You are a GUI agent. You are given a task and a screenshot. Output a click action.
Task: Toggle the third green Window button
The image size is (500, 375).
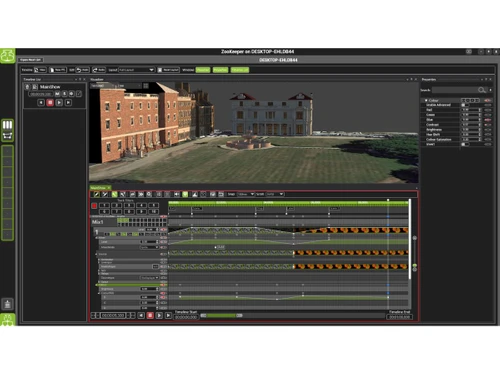(240, 70)
